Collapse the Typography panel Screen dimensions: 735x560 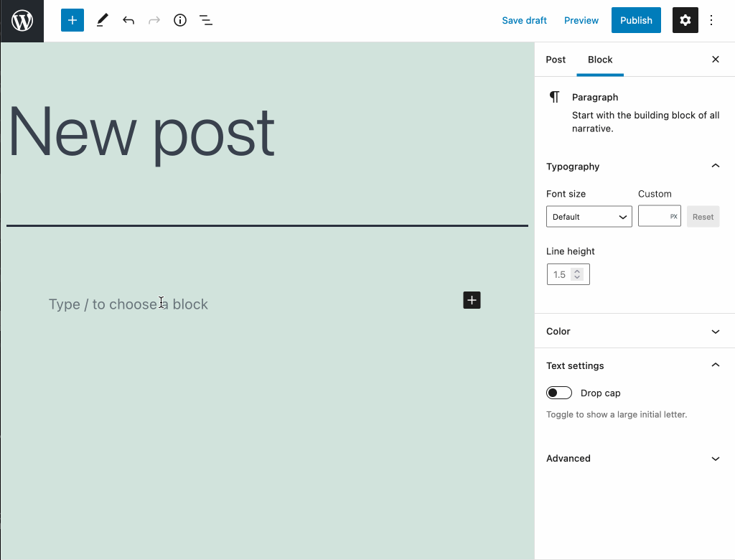633,166
